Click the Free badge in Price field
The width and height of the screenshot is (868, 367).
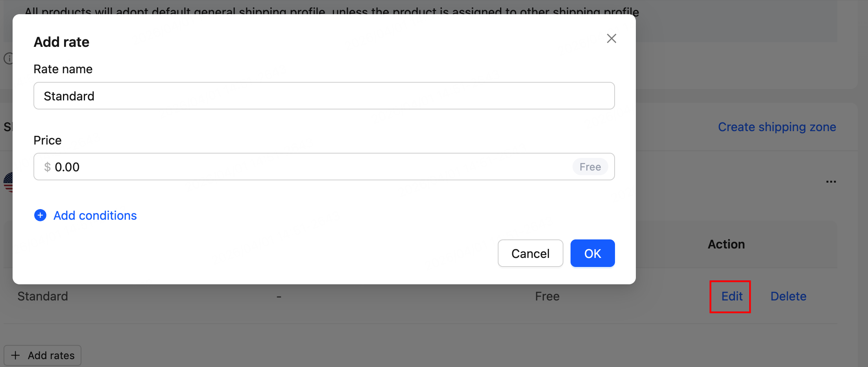coord(590,167)
